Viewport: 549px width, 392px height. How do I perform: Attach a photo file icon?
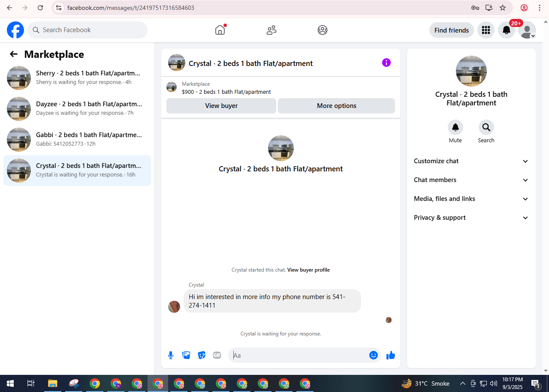[x=186, y=355]
